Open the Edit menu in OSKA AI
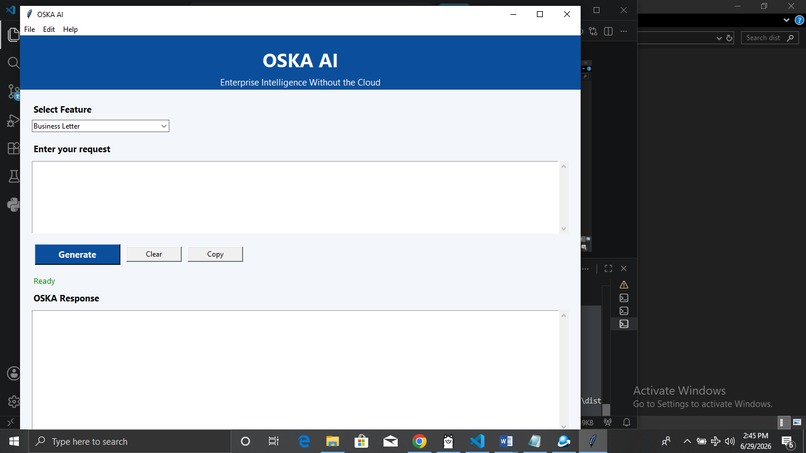 coord(49,29)
